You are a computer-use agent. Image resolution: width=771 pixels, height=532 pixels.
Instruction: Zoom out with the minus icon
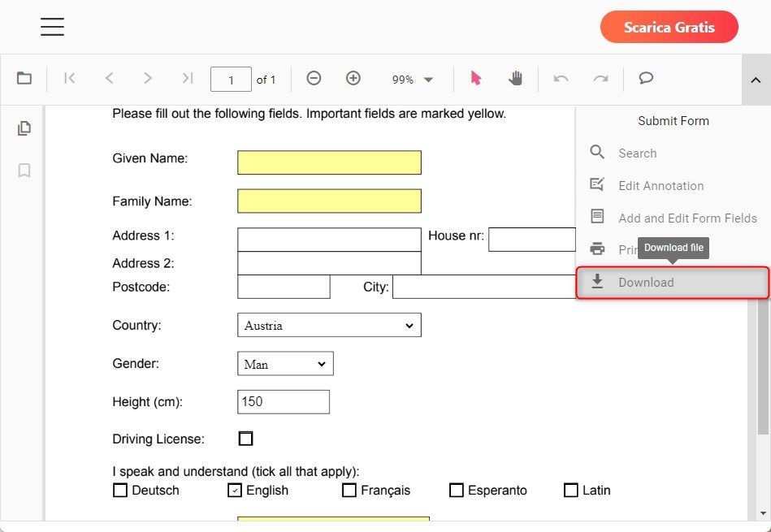tap(314, 79)
